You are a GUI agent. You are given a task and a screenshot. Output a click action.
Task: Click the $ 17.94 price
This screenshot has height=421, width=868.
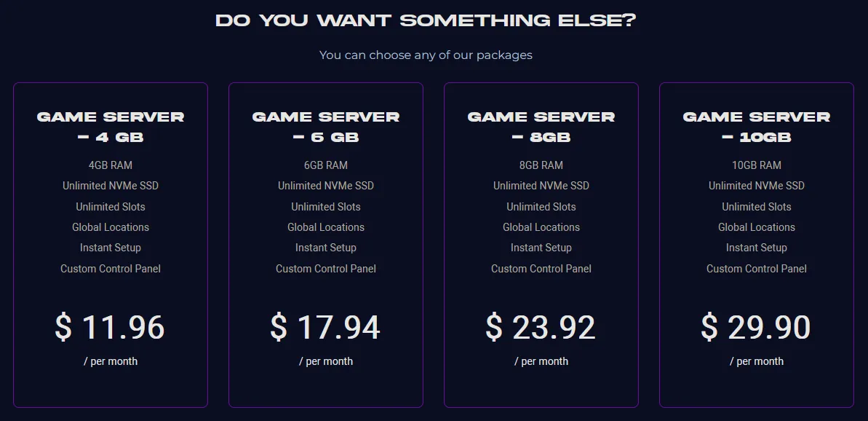pyautogui.click(x=325, y=327)
